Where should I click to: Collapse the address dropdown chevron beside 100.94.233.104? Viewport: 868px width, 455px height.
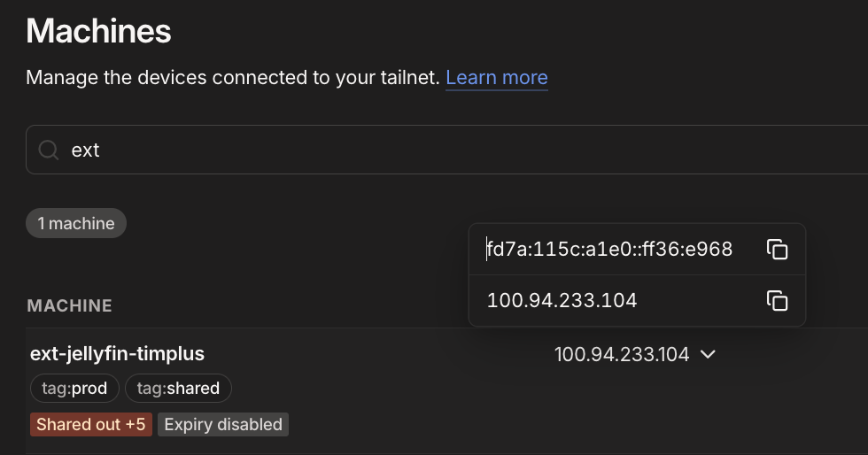click(x=709, y=354)
